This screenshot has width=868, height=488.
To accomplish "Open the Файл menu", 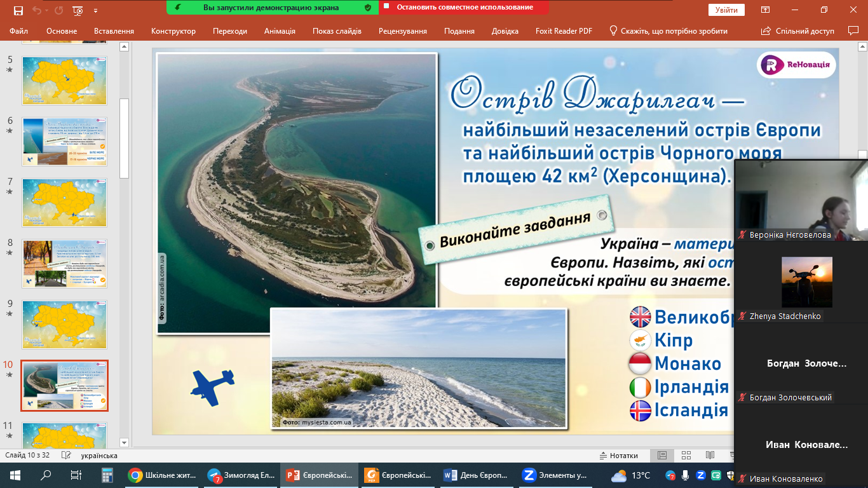I will coord(19,30).
